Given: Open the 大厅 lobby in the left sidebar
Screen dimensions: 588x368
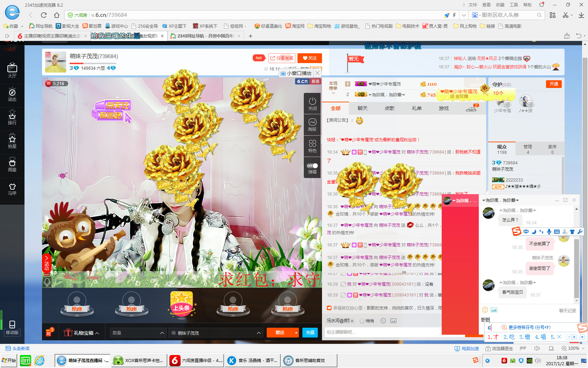Looking at the screenshot, I should tap(12, 70).
